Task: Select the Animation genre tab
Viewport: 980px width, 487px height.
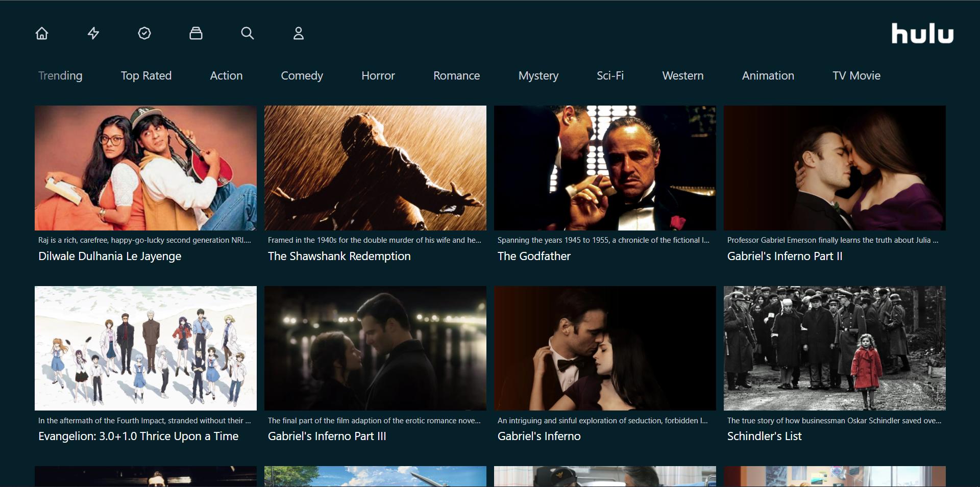Action: click(768, 75)
